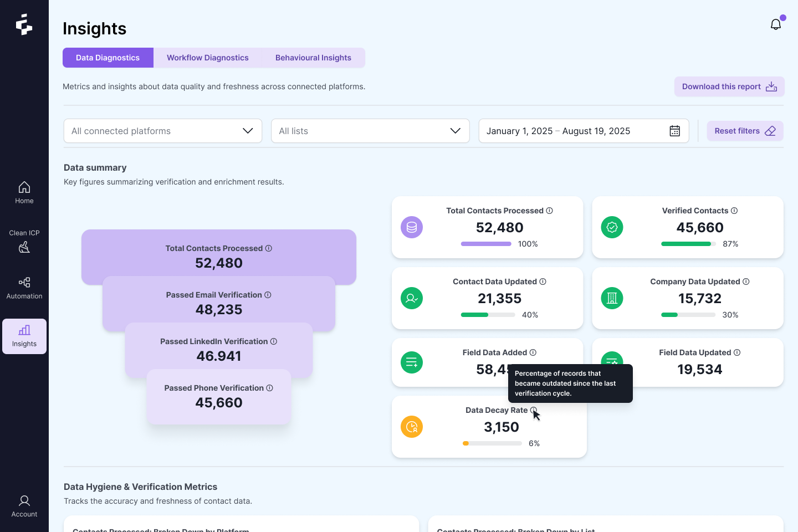
Task: Switch to Workflow Diagnostics tab
Action: [208, 58]
